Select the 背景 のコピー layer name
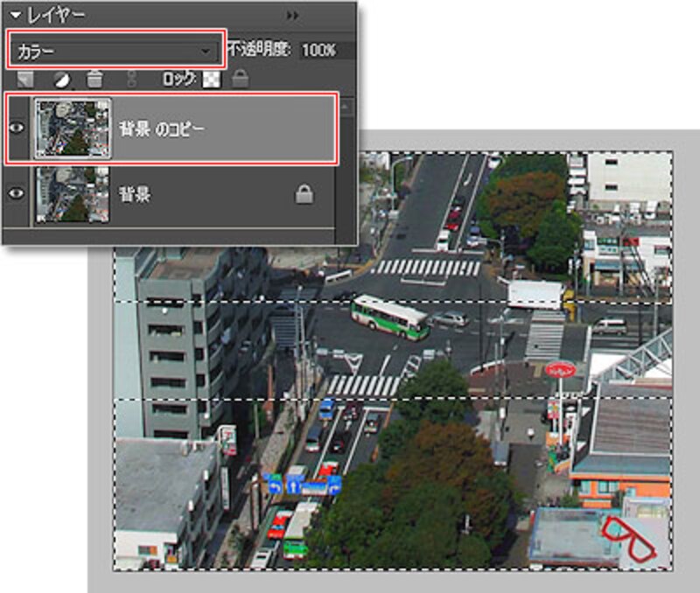Image resolution: width=700 pixels, height=593 pixels. [163, 129]
